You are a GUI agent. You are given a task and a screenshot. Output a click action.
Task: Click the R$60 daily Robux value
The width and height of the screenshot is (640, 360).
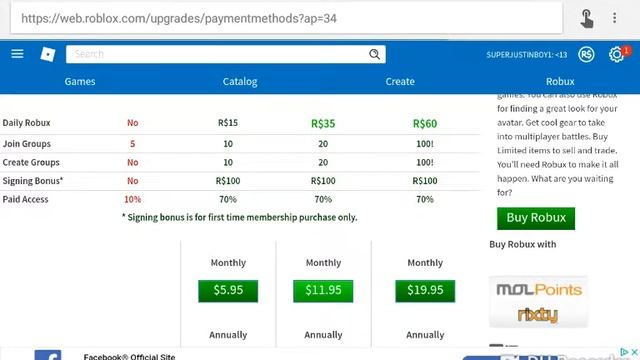tap(425, 123)
